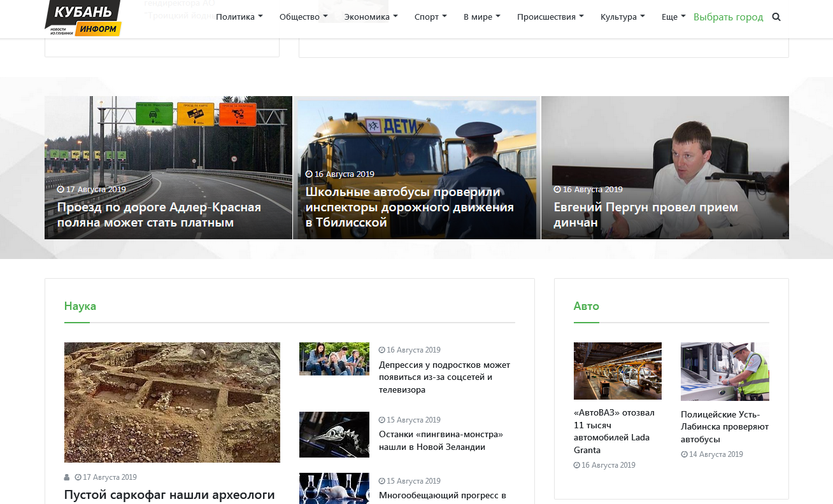Image resolution: width=833 pixels, height=504 pixels.
Task: Click the search magnifier icon
Action: point(776,17)
